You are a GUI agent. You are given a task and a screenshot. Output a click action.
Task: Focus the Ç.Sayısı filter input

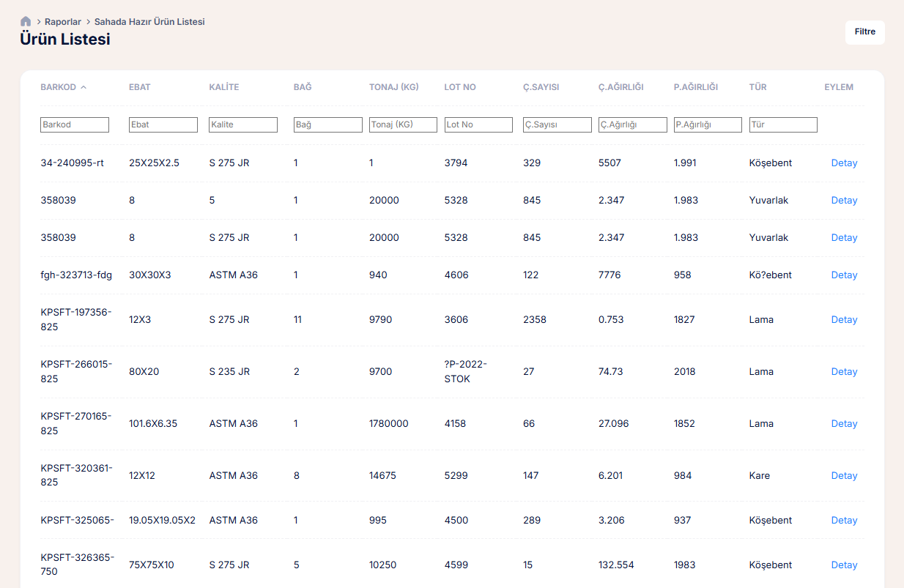click(x=557, y=124)
